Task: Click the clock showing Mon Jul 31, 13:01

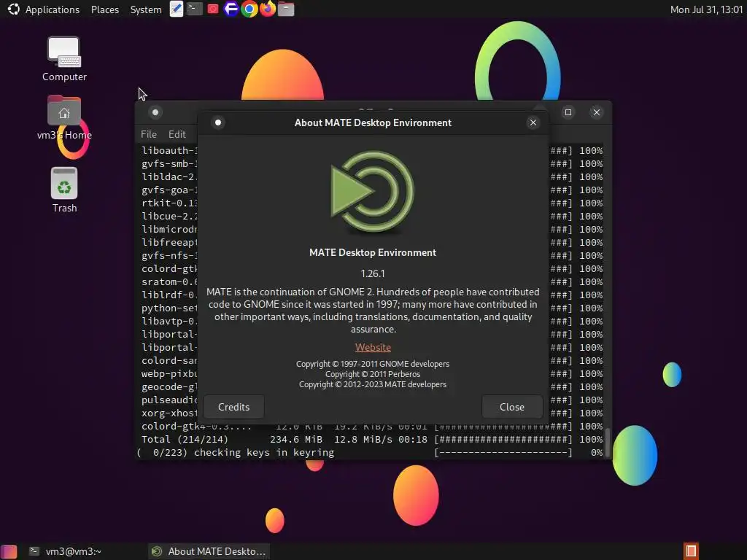Action: pyautogui.click(x=706, y=9)
